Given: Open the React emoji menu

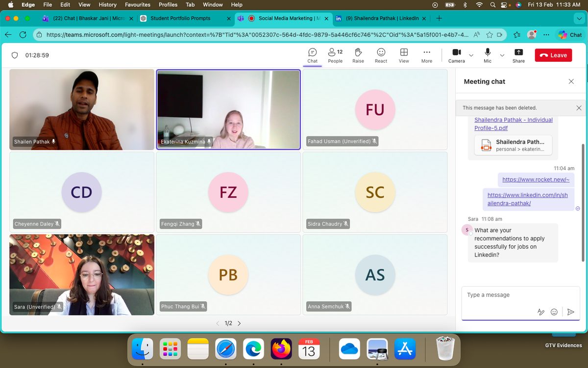Looking at the screenshot, I should pyautogui.click(x=381, y=55).
